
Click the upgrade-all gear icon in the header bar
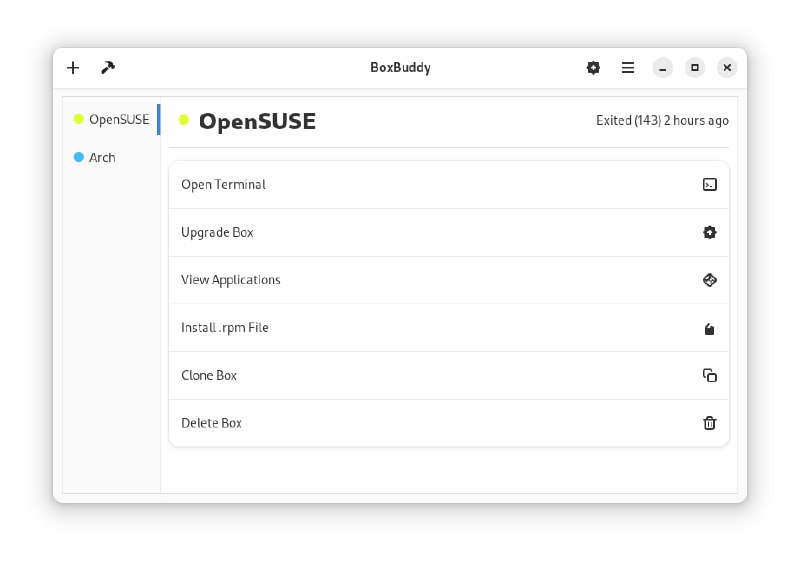coord(593,68)
